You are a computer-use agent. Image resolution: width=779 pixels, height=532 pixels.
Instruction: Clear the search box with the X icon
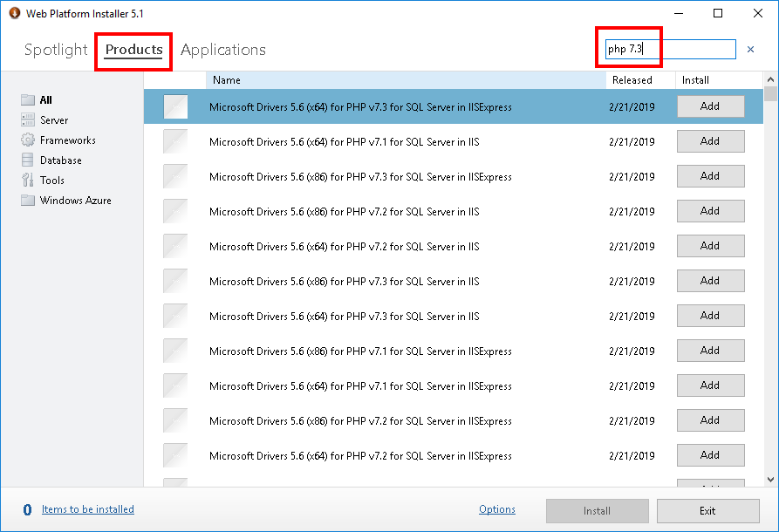click(751, 49)
